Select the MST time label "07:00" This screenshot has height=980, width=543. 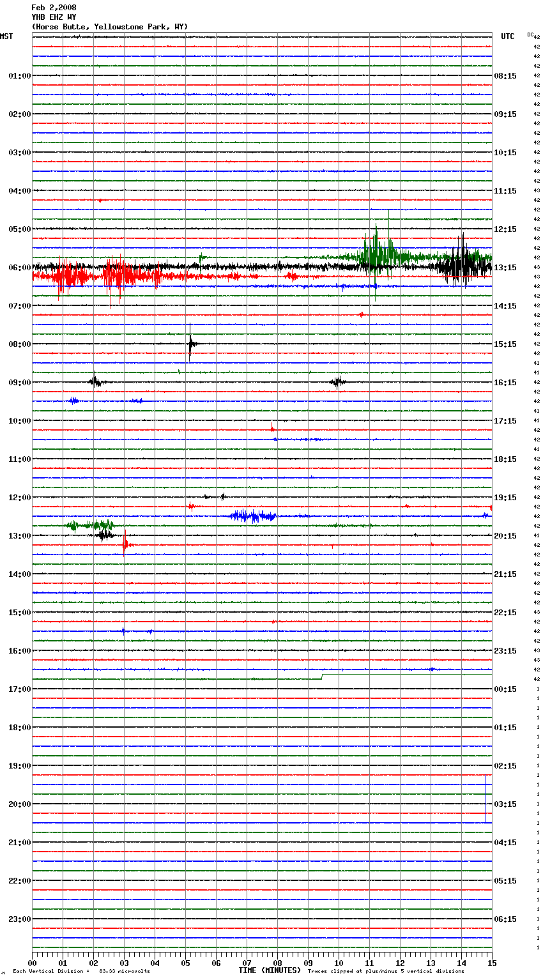pos(20,306)
